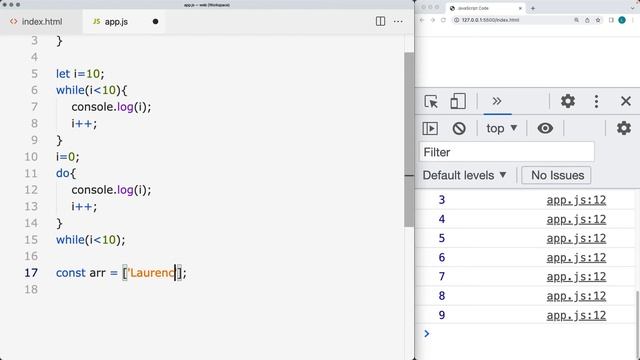Open DevTools customize three-dot menu

(x=596, y=101)
